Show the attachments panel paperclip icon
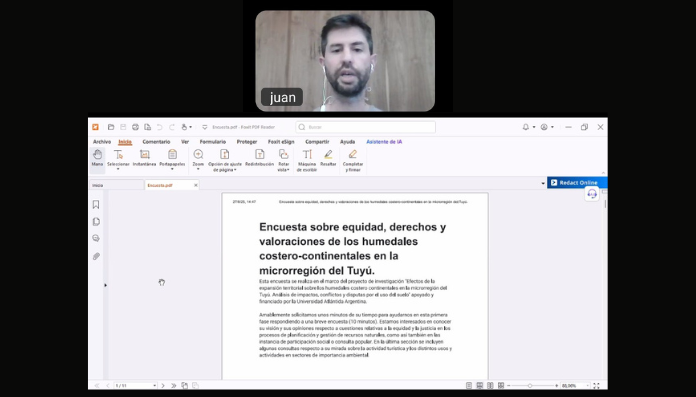The height and width of the screenshot is (397, 696). coord(96,256)
